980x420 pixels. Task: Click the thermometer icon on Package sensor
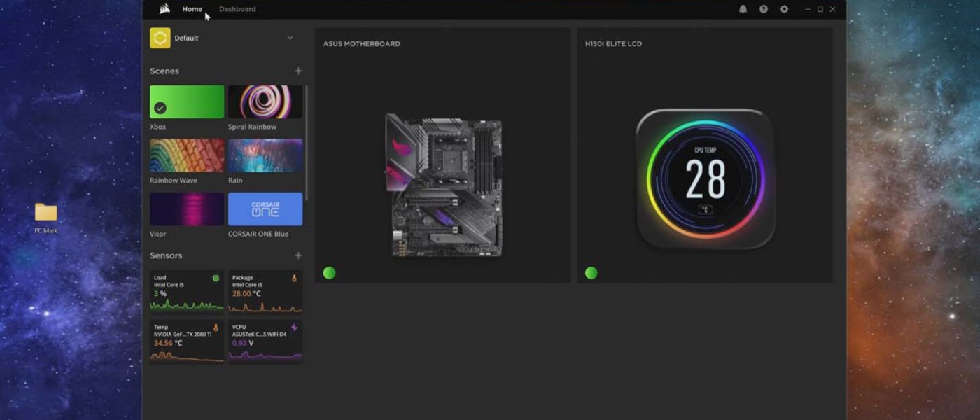(x=294, y=278)
